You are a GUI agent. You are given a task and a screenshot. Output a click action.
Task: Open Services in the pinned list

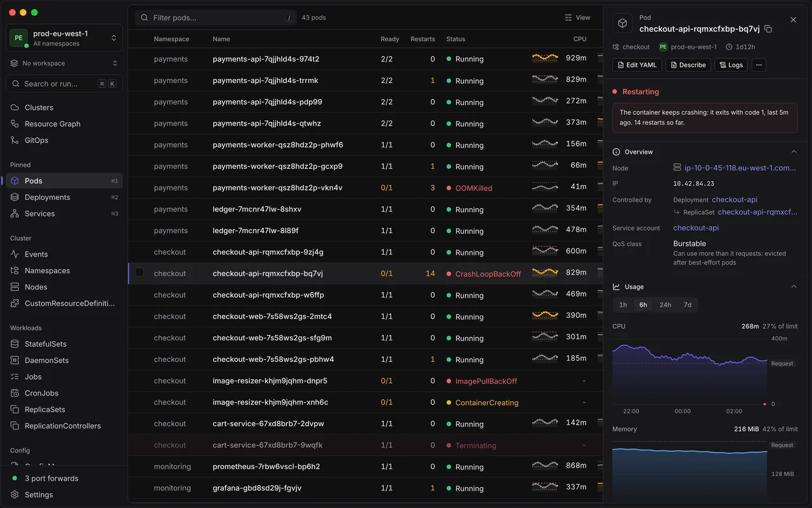[64, 214]
